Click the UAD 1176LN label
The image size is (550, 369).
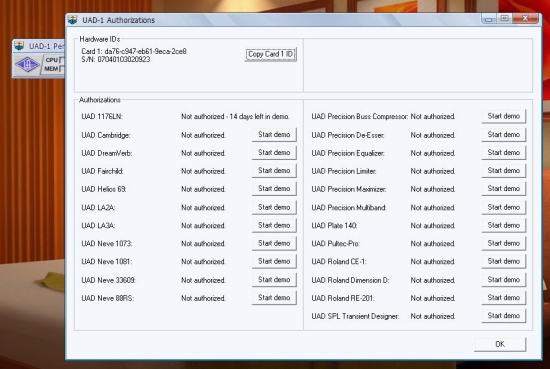pyautogui.click(x=102, y=116)
